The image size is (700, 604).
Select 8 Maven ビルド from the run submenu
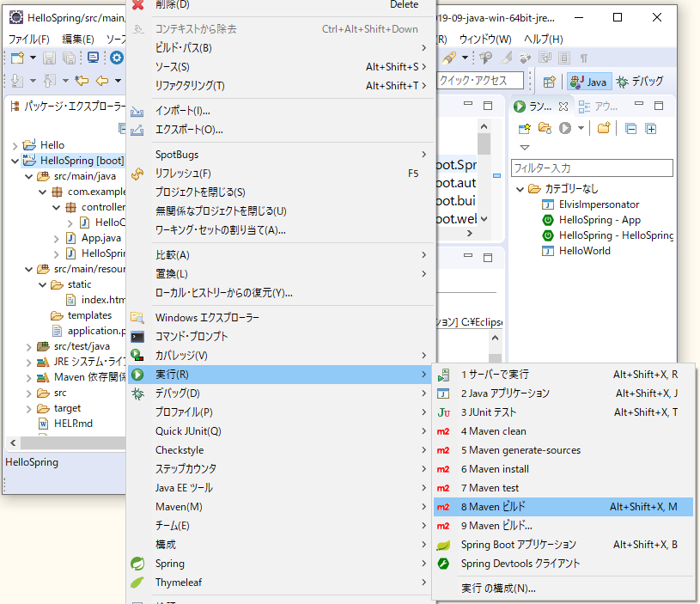[x=533, y=506]
